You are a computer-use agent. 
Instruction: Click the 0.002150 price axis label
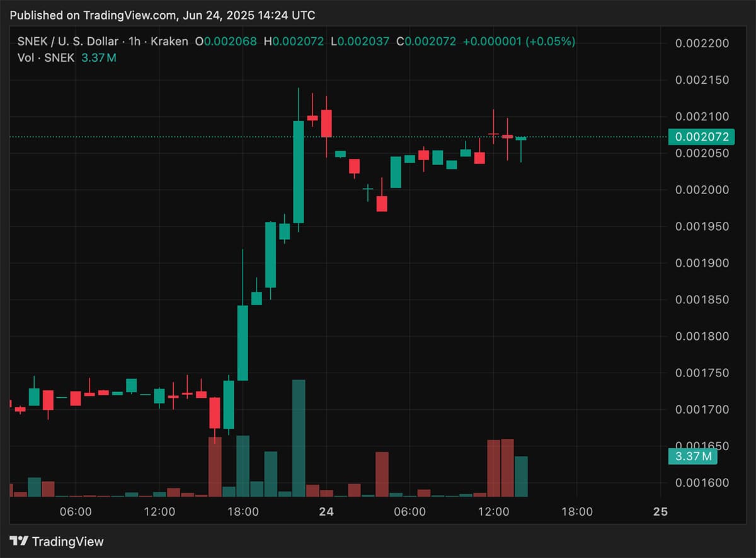pyautogui.click(x=702, y=80)
